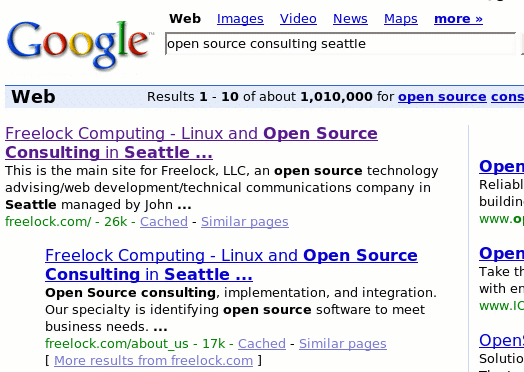The height and width of the screenshot is (372, 524).
Task: Open the indented Freelock Computing result title
Action: point(231,265)
